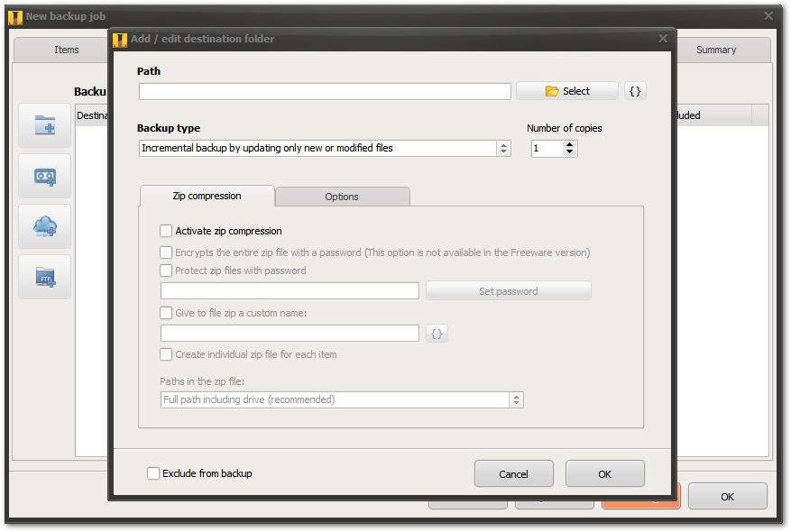Click Cancel in destination folder dialog
Image resolution: width=791 pixels, height=532 pixels.
(x=513, y=474)
